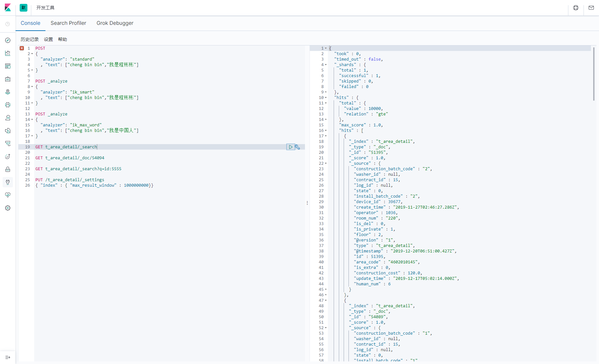Click red error marker on line 1
Viewport: 599px width, 364px height.
pyautogui.click(x=22, y=48)
